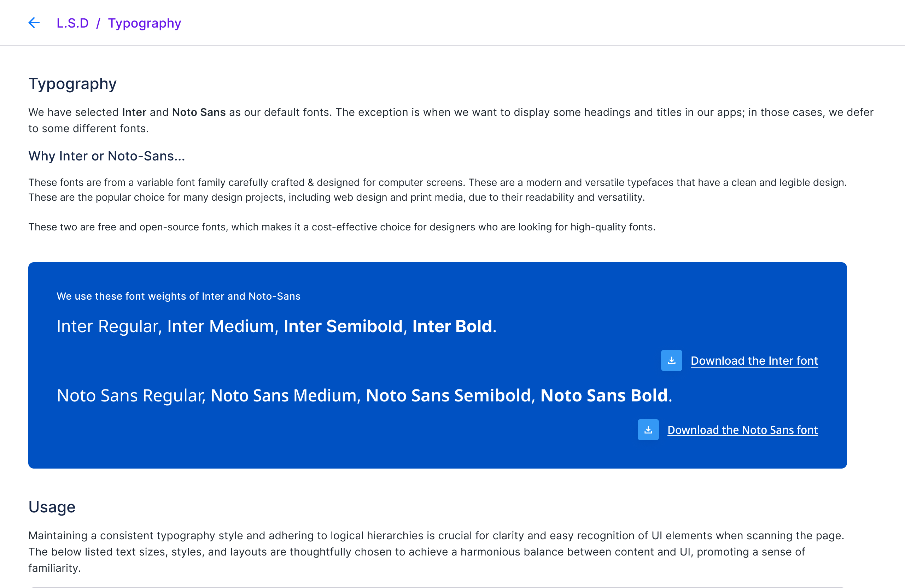The width and height of the screenshot is (905, 588).
Task: Click the Usage section heading
Action: tap(52, 507)
